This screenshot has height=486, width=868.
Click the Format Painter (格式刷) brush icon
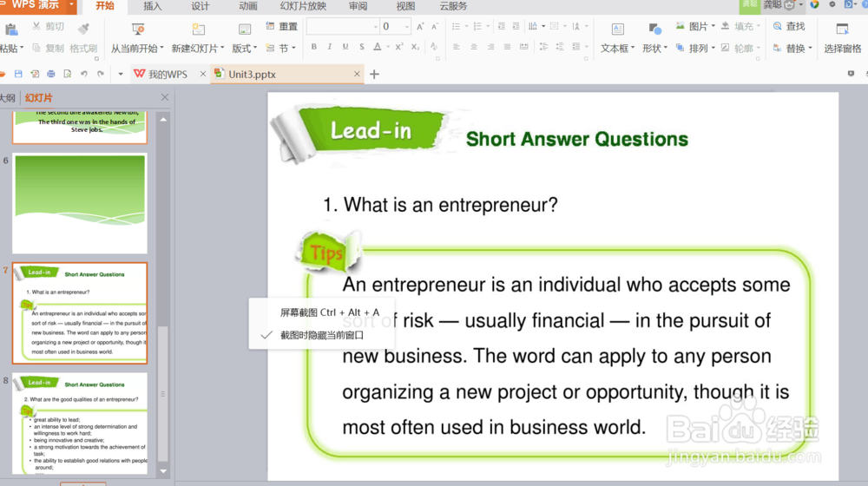83,28
